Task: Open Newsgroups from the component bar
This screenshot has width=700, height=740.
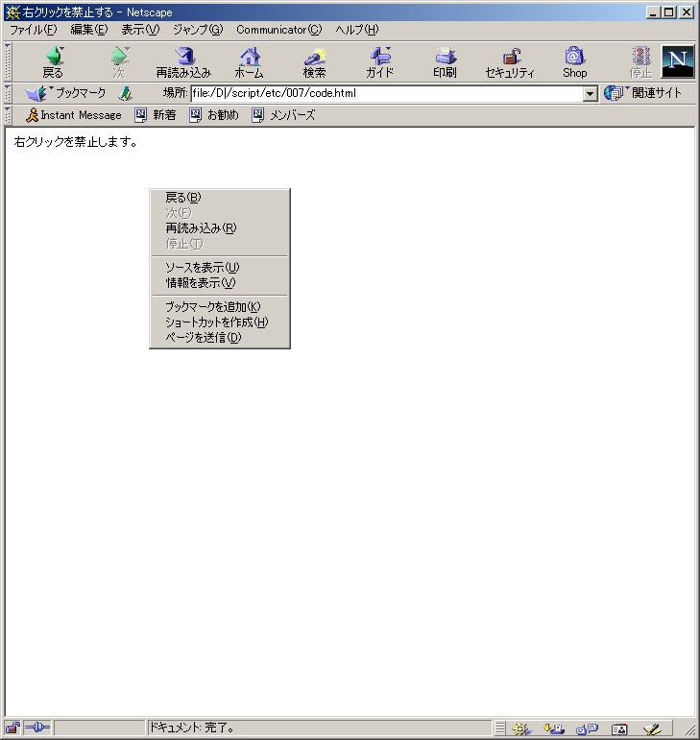Action: point(587,728)
